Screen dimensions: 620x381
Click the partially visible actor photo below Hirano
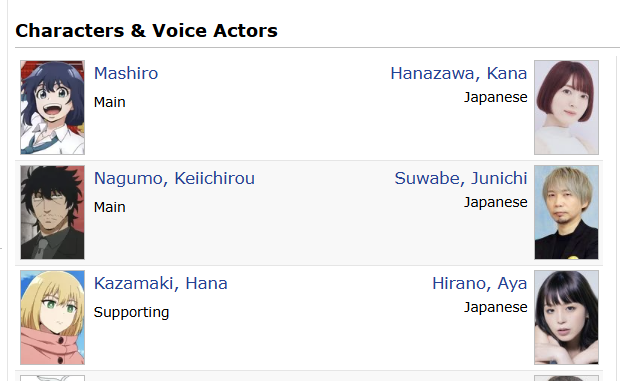pos(566,378)
